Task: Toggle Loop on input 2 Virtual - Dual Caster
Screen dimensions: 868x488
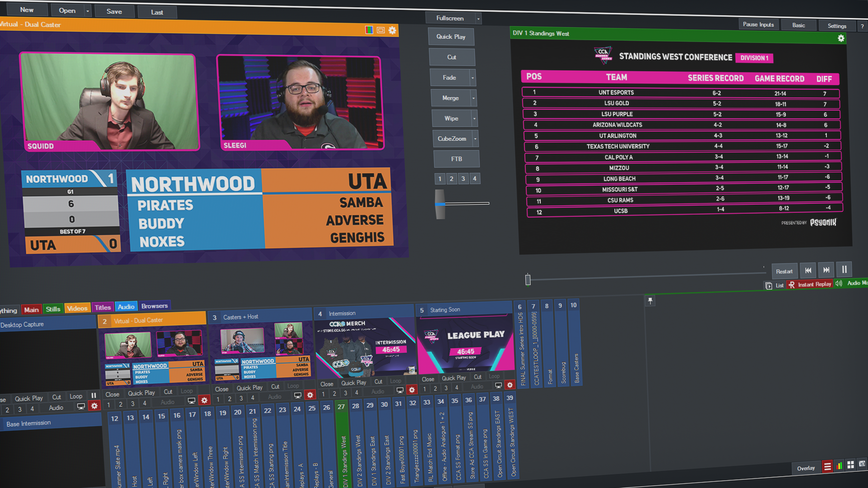Action: click(x=186, y=391)
